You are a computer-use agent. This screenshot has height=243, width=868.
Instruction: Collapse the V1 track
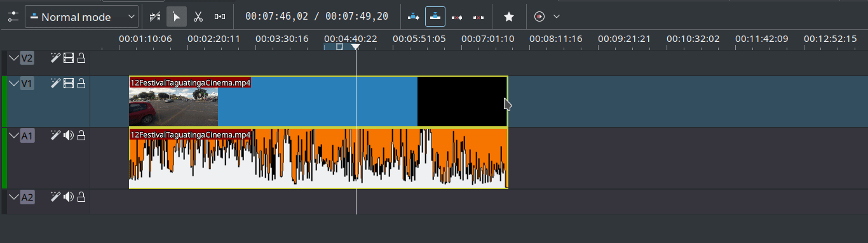coord(13,84)
